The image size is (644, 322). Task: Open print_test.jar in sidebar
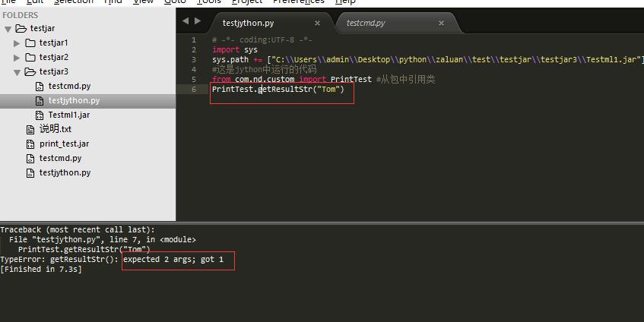pos(64,144)
